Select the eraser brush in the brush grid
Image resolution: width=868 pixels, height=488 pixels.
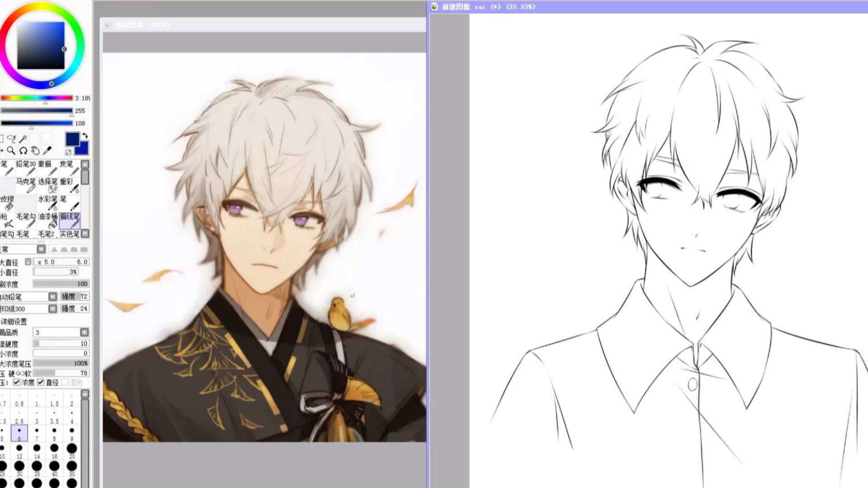7,203
